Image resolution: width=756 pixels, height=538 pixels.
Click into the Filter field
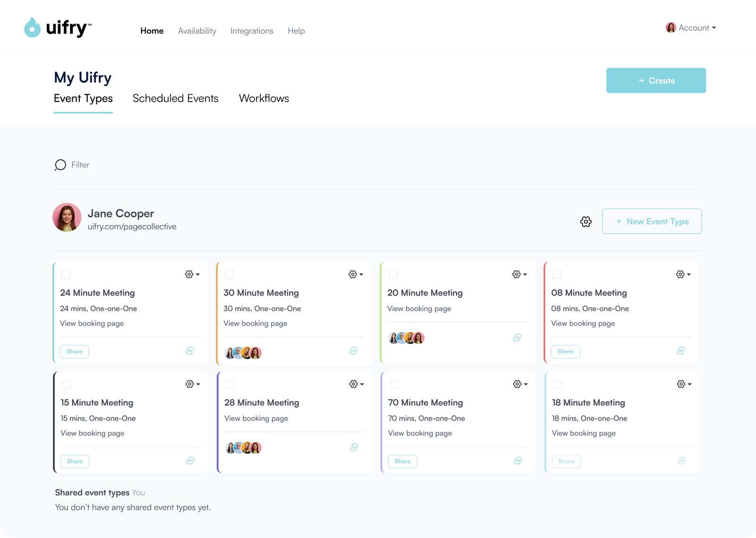[x=80, y=165]
